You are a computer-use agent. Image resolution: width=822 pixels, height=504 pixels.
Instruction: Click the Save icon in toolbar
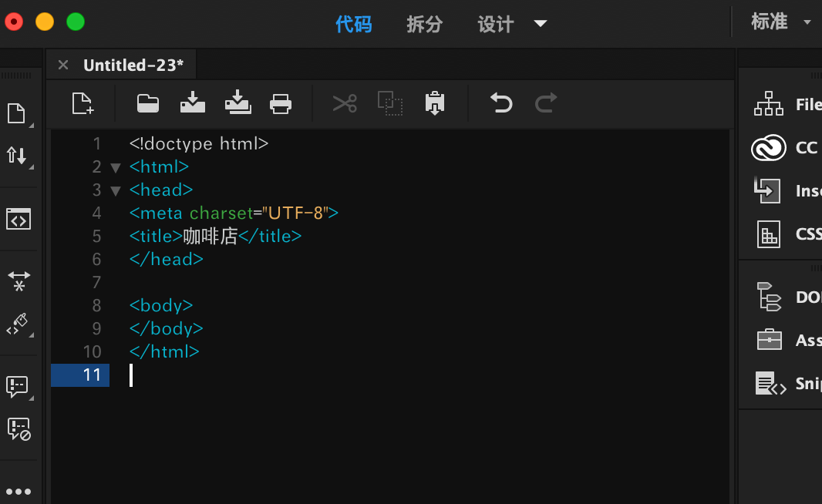point(193,102)
